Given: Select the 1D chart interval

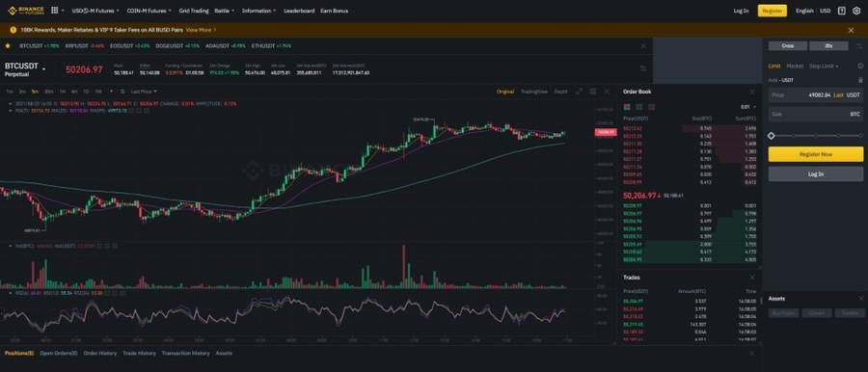Looking at the screenshot, I should pyautogui.click(x=86, y=92).
